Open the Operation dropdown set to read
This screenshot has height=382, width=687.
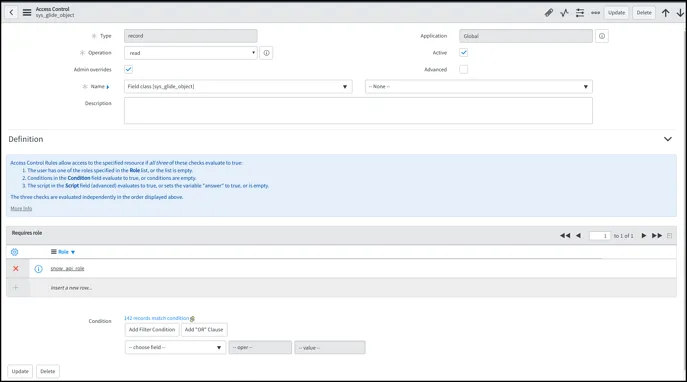[x=191, y=53]
